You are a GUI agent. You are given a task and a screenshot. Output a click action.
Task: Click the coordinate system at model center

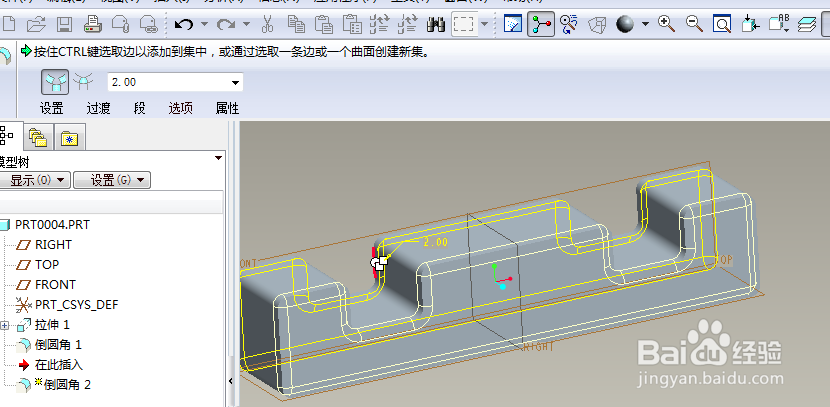tap(501, 277)
